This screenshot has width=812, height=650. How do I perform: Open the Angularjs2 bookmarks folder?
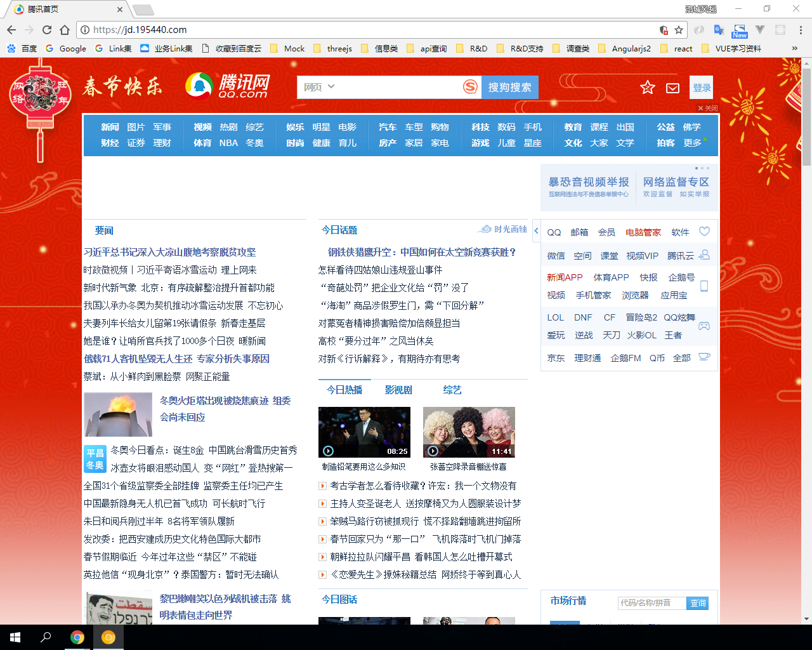624,48
